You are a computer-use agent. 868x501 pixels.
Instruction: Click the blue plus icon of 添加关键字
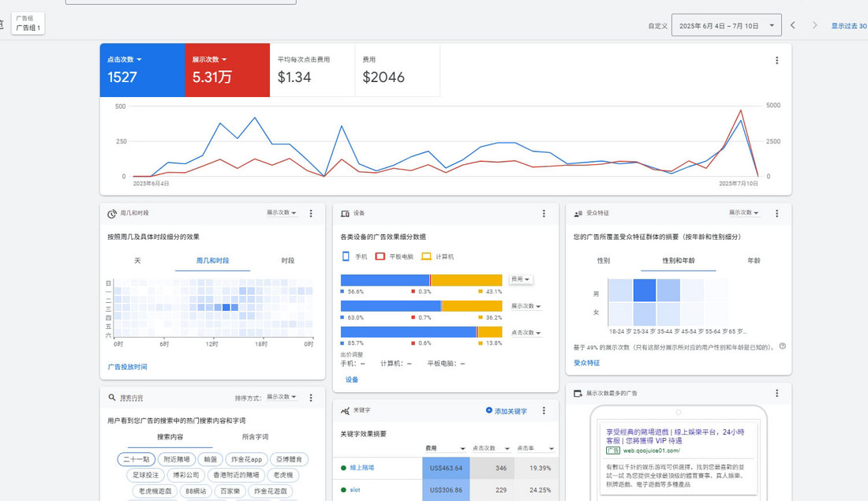(x=488, y=410)
